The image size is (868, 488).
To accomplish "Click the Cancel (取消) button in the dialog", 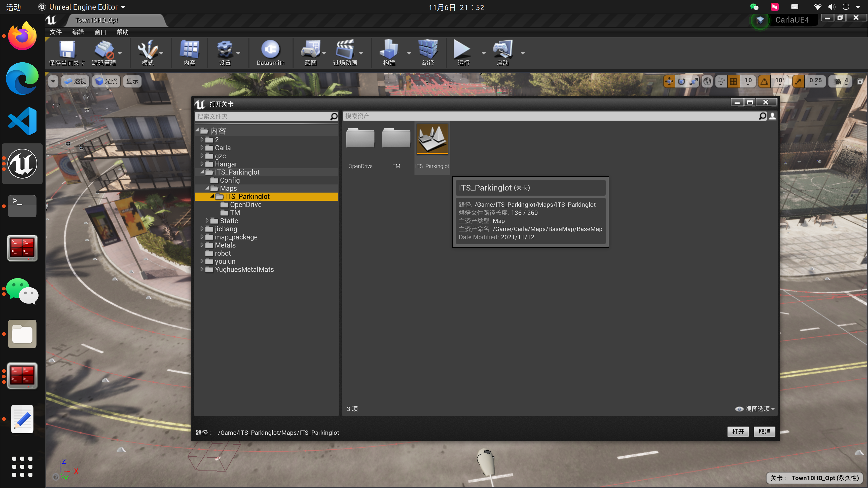I will 764,431.
